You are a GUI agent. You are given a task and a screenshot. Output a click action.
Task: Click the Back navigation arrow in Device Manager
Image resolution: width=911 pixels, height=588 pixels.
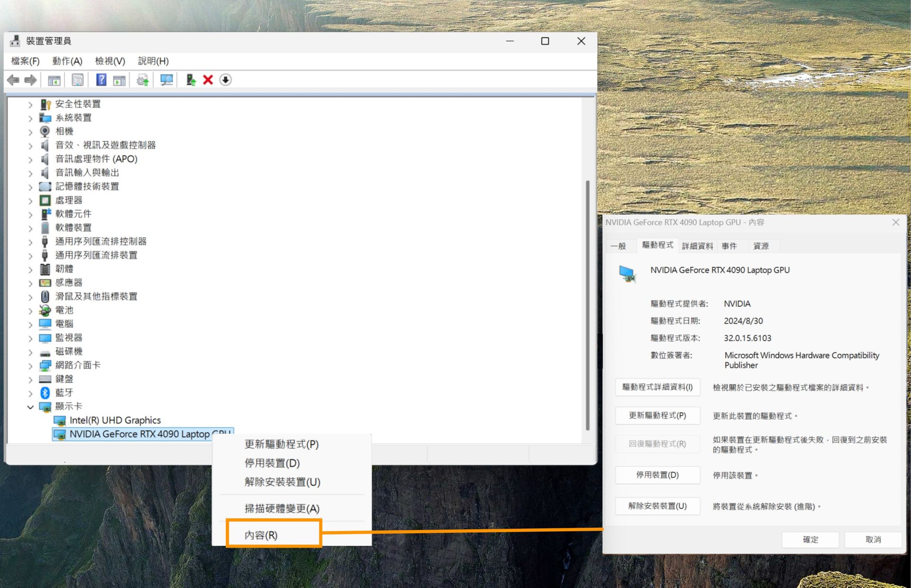pyautogui.click(x=13, y=80)
